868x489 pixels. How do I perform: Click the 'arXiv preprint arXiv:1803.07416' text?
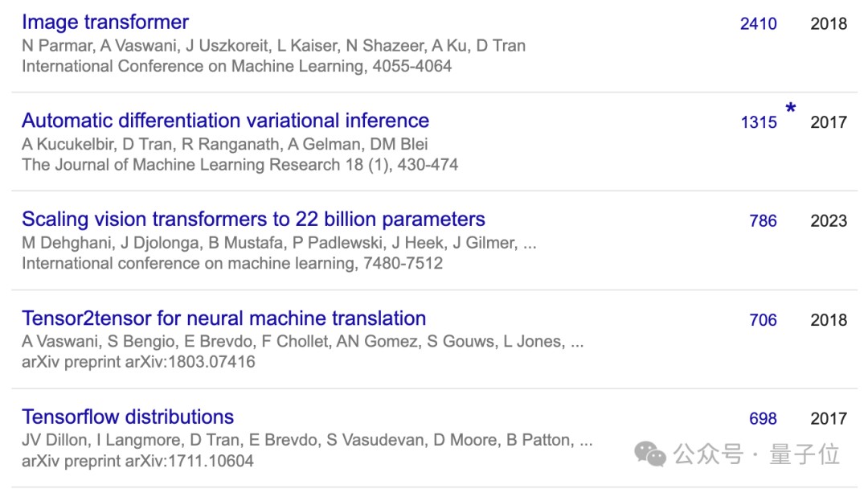(x=138, y=362)
